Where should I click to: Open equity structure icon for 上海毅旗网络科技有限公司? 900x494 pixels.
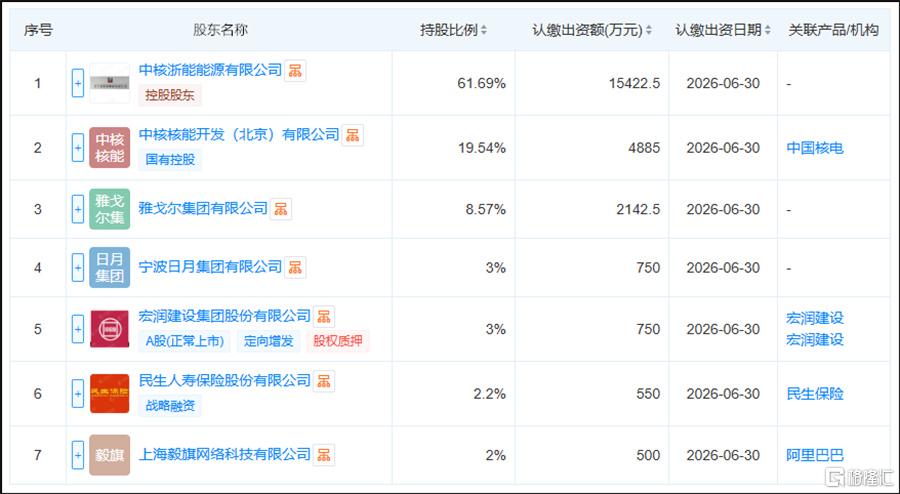[324, 455]
